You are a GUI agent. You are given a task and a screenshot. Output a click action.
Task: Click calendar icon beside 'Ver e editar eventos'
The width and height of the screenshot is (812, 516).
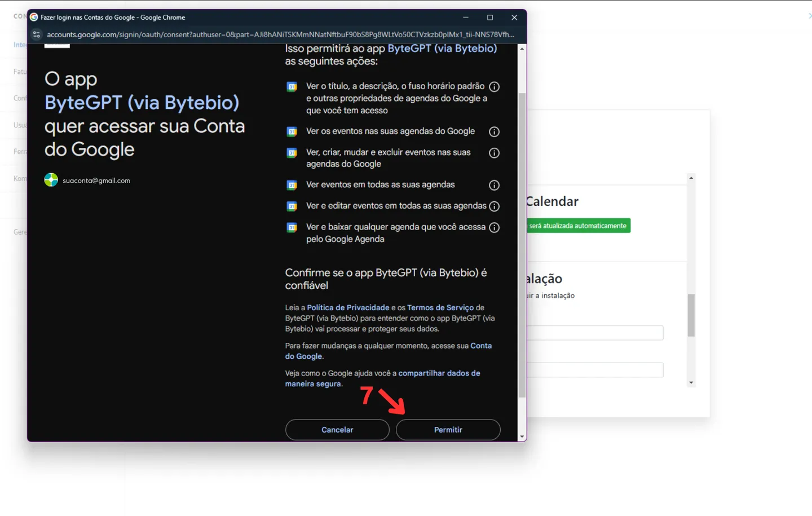click(292, 206)
